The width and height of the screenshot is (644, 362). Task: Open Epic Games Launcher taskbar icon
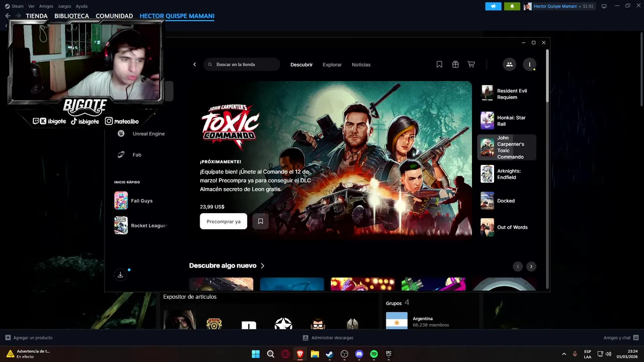pyautogui.click(x=388, y=354)
